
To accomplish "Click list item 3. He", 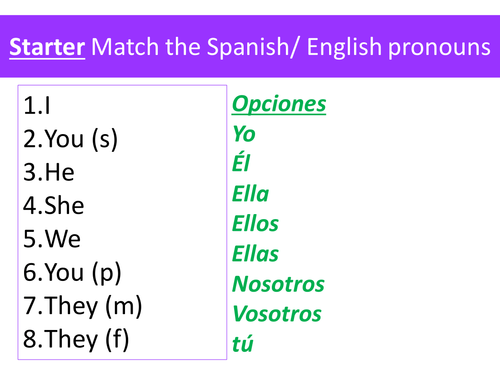I will click(x=49, y=172).
